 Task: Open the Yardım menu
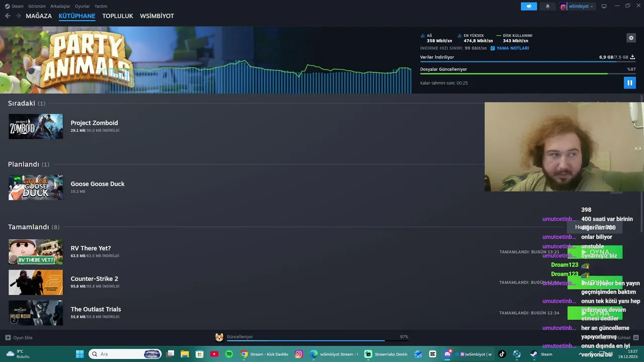[x=101, y=6]
